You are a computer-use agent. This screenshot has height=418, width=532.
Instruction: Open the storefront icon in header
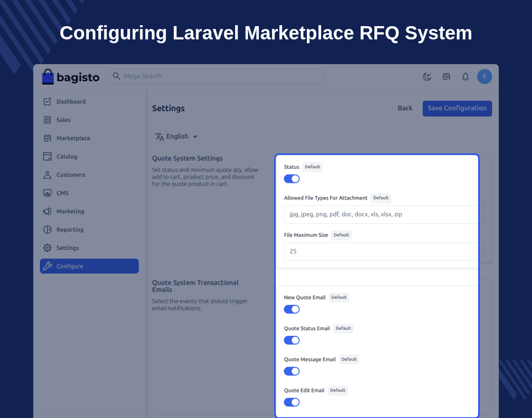[446, 76]
